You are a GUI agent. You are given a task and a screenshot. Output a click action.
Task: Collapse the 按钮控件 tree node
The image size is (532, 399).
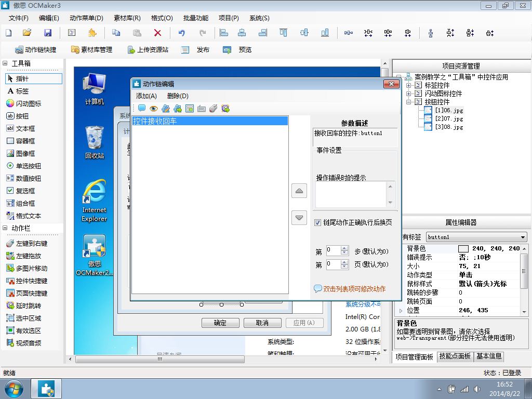409,102
